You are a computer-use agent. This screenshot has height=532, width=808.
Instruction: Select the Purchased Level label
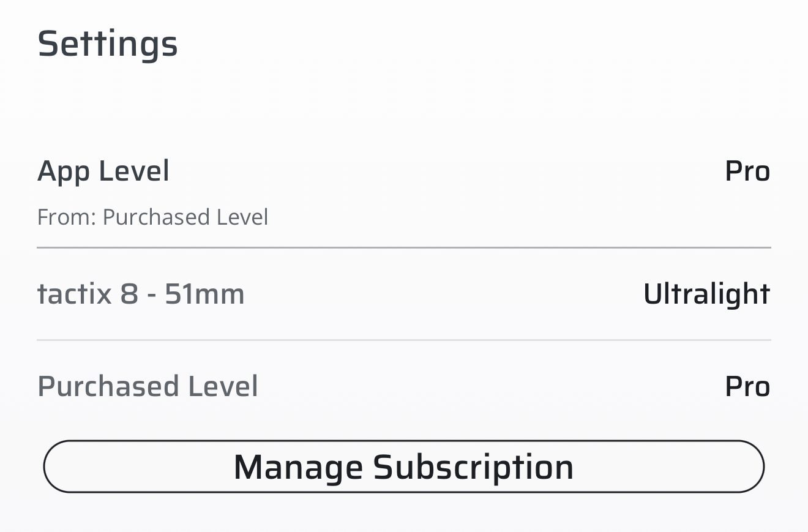(x=148, y=386)
